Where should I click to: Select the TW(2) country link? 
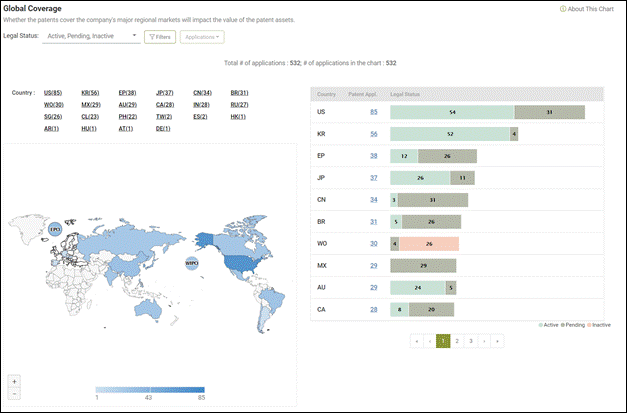click(x=164, y=117)
